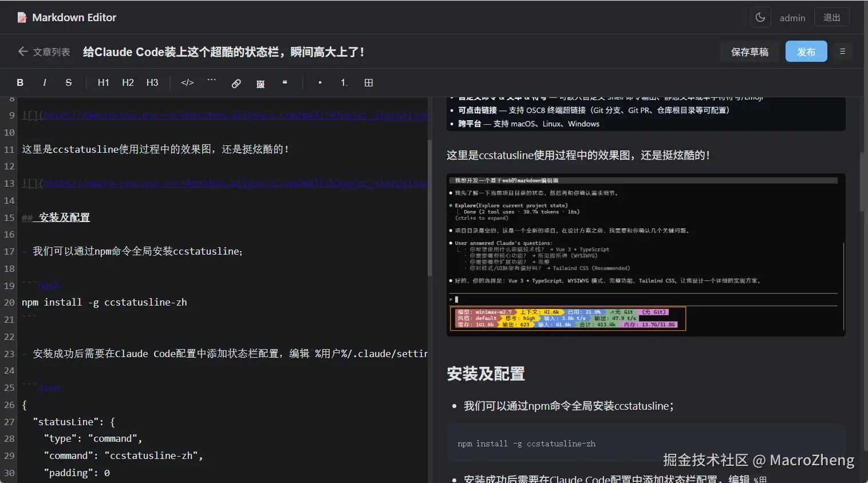This screenshot has width=868, height=483.
Task: Click editor line 11 about 效果图
Action: coord(156,149)
